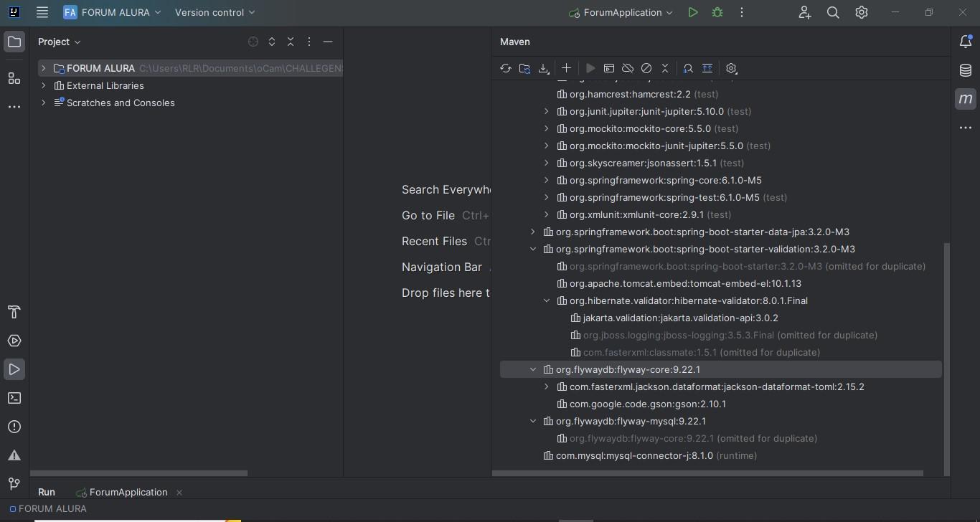This screenshot has height=522, width=980.
Task: Open the Run tool window icon
Action: (14, 369)
